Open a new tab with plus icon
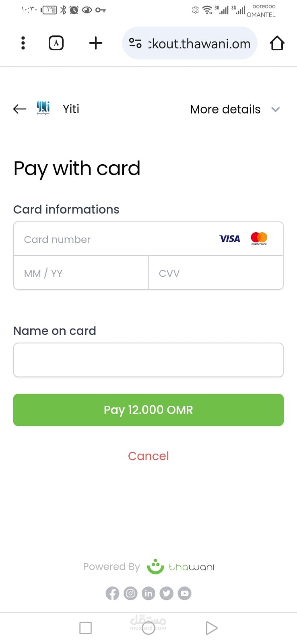This screenshot has width=297, height=644. [95, 43]
